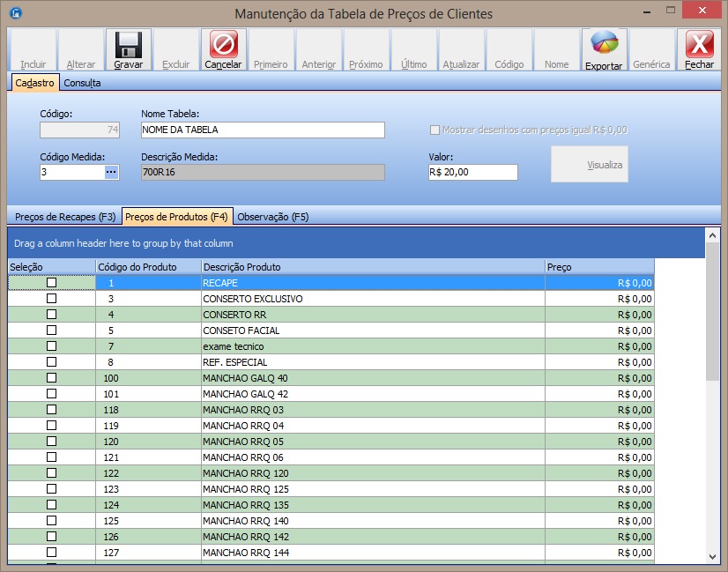Tick the selection checkbox for RECAPE row
This screenshot has height=572, width=728.
tap(51, 283)
